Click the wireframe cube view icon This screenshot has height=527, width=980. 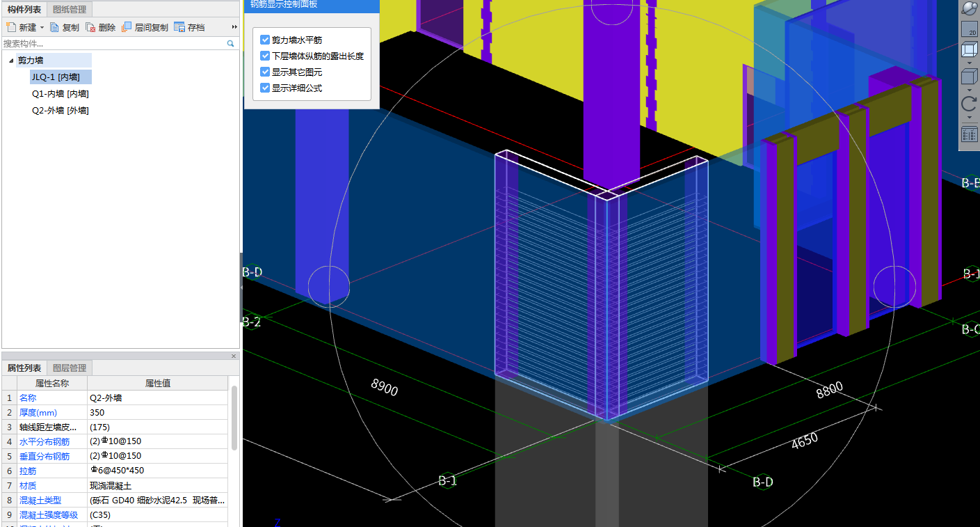point(969,50)
